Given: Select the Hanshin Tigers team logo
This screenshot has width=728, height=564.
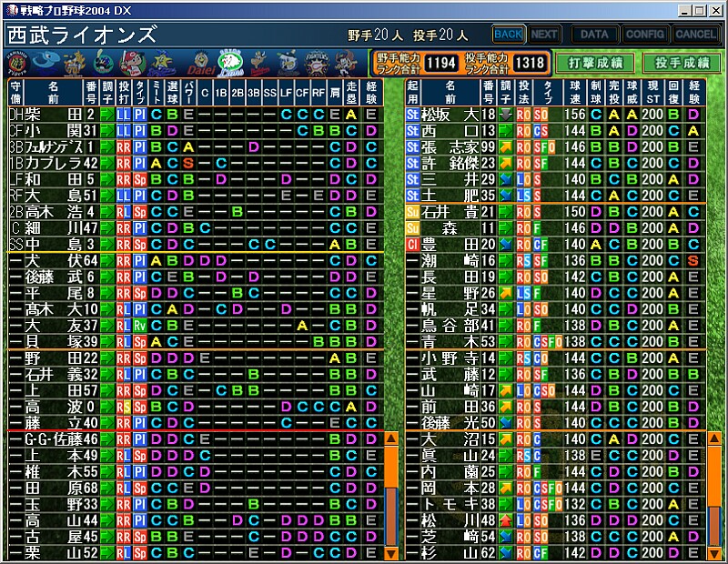Looking at the screenshot, I should click(x=18, y=64).
